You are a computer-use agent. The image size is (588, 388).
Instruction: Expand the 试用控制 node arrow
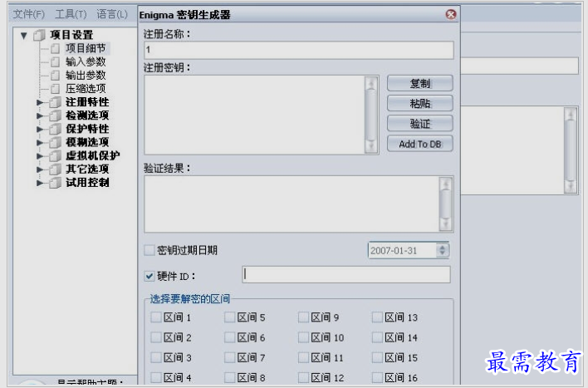[40, 183]
